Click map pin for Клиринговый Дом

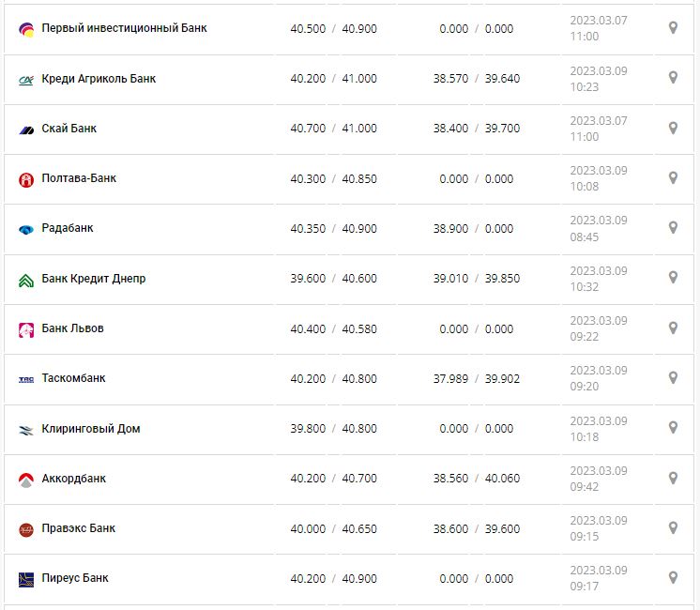tap(673, 427)
